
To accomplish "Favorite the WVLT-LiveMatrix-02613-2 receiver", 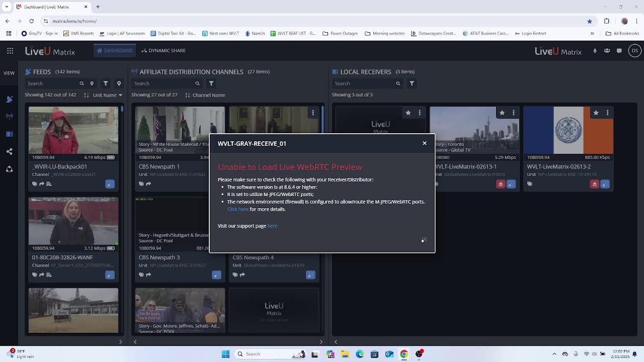I will [x=596, y=113].
